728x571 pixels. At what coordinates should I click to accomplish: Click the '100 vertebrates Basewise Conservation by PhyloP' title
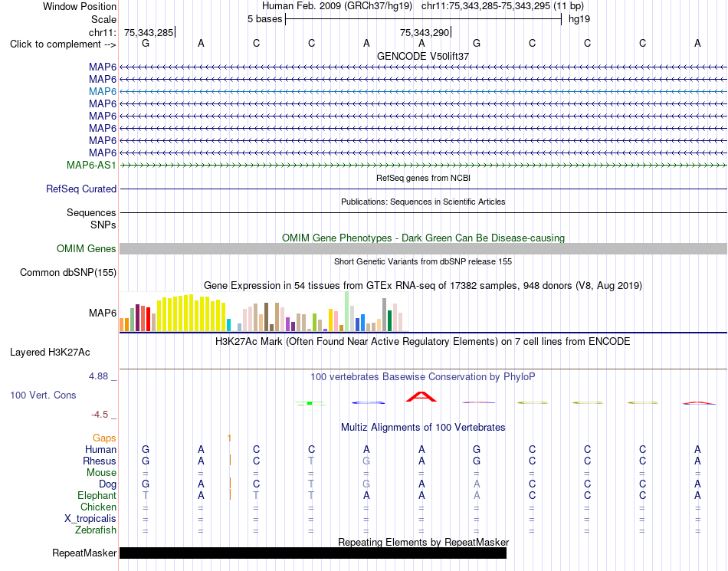423,376
